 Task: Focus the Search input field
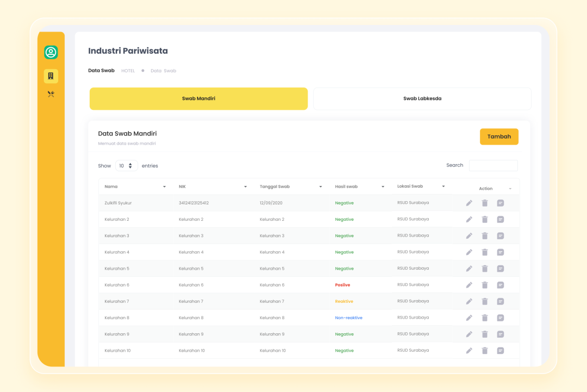[493, 166]
